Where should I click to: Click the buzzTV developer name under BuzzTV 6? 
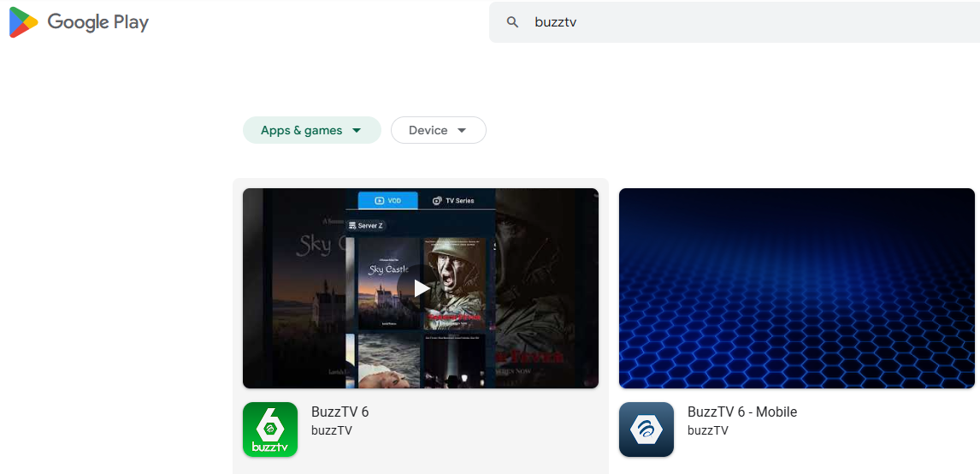pyautogui.click(x=331, y=430)
